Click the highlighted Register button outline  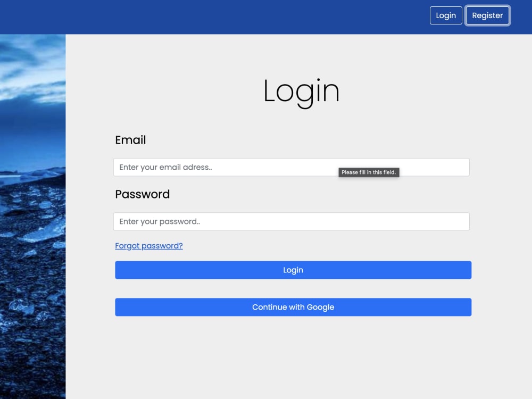pos(487,15)
